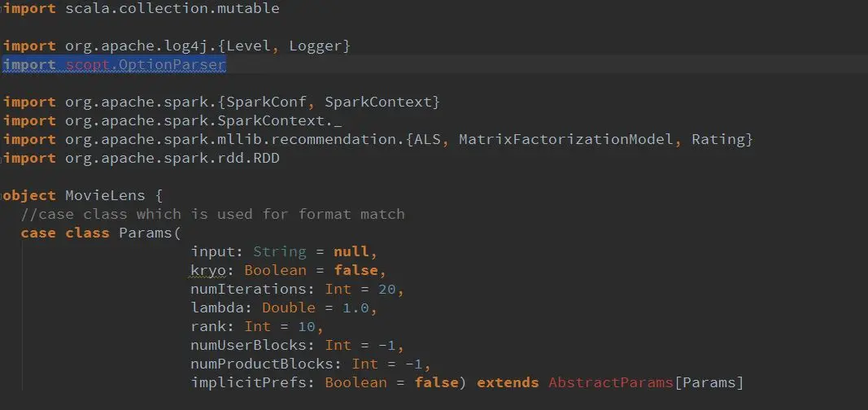Image resolution: width=868 pixels, height=410 pixels.
Task: Click the underlined kryo parameter
Action: [207, 270]
